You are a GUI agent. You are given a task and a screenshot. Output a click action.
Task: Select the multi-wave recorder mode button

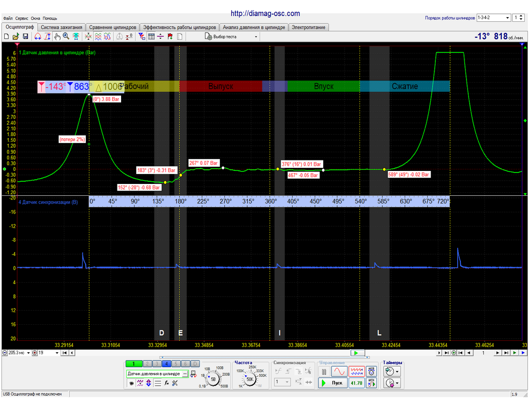click(x=356, y=371)
